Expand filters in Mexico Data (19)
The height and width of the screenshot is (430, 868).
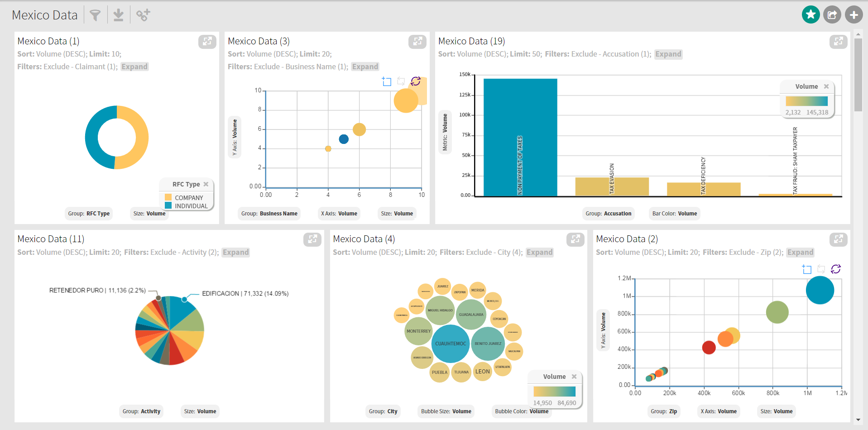(668, 54)
